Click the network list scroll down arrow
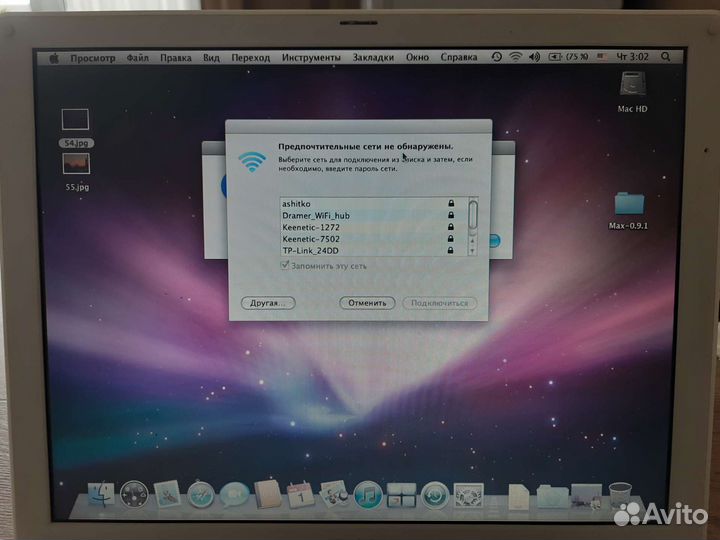This screenshot has width=720, height=540. 472,251
